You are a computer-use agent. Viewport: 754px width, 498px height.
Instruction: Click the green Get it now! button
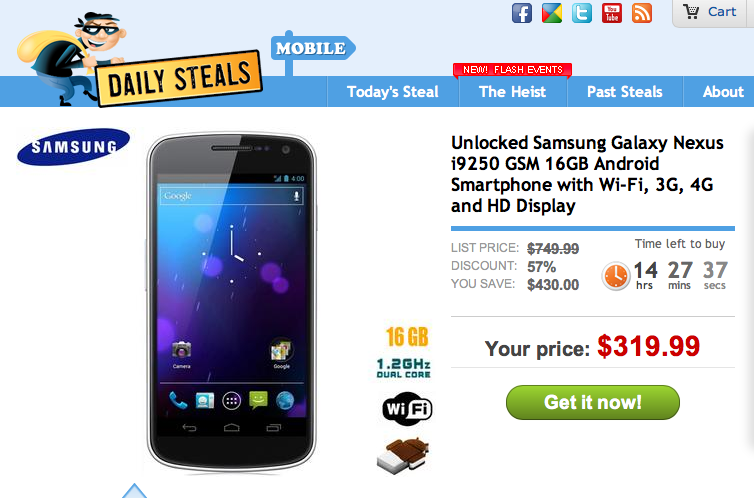point(593,402)
